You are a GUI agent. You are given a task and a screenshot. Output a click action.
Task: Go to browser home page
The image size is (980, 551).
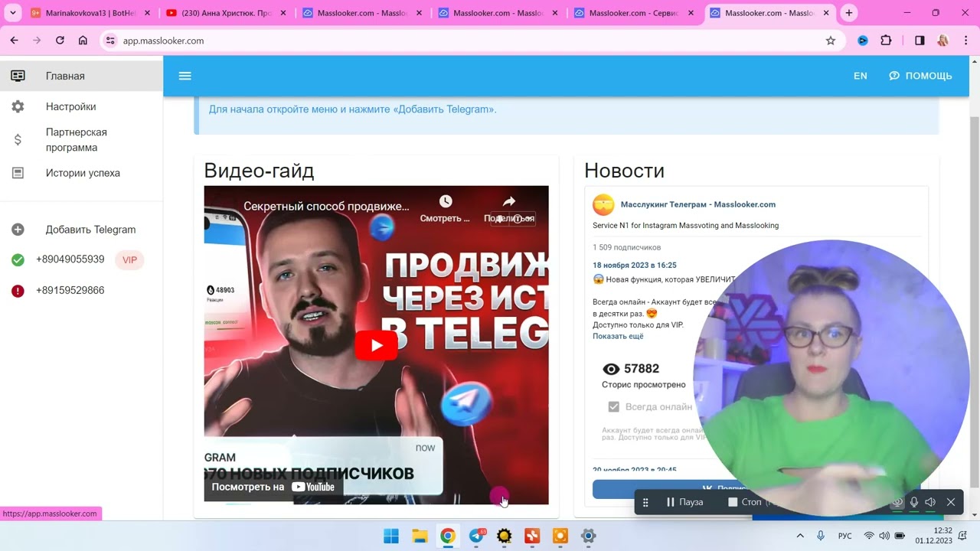point(83,41)
